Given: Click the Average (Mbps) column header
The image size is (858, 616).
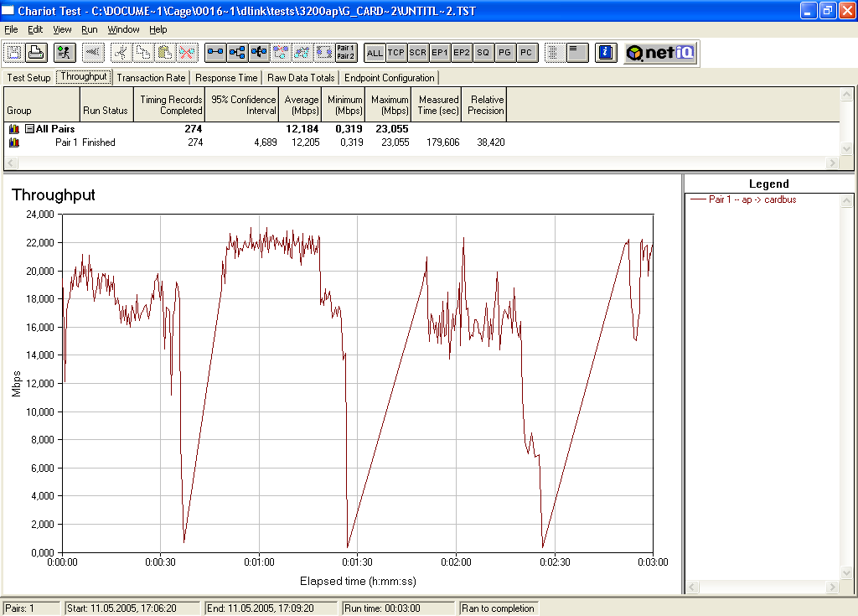Looking at the screenshot, I should click(300, 105).
